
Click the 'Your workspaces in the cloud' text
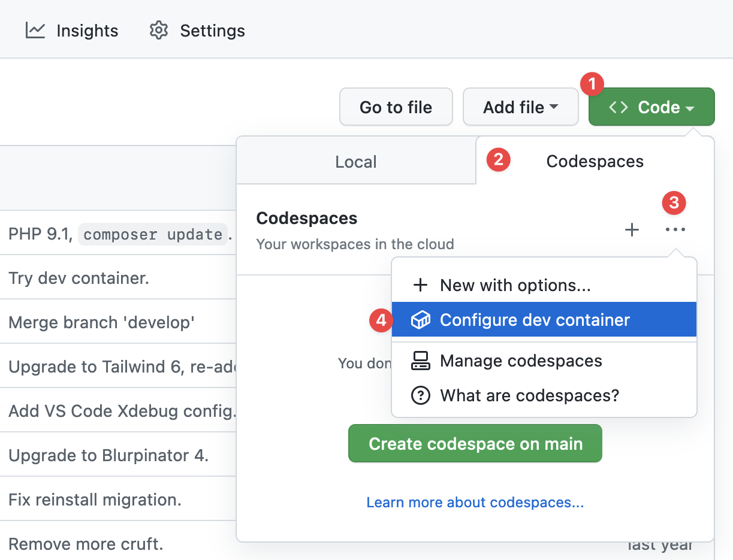(355, 244)
